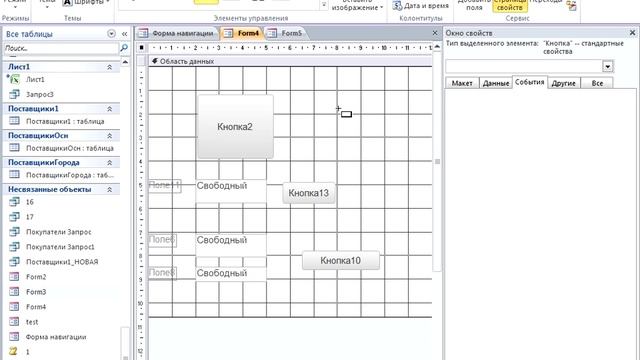Image resolution: width=640 pixels, height=360 pixels.
Task: Select query icon next to 16
Action: pyautogui.click(x=14, y=202)
